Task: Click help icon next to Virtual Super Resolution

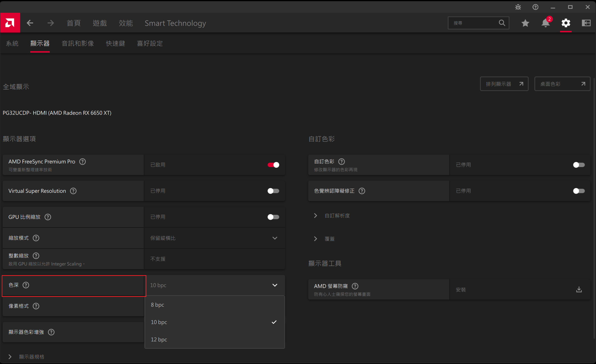Action: (73, 191)
